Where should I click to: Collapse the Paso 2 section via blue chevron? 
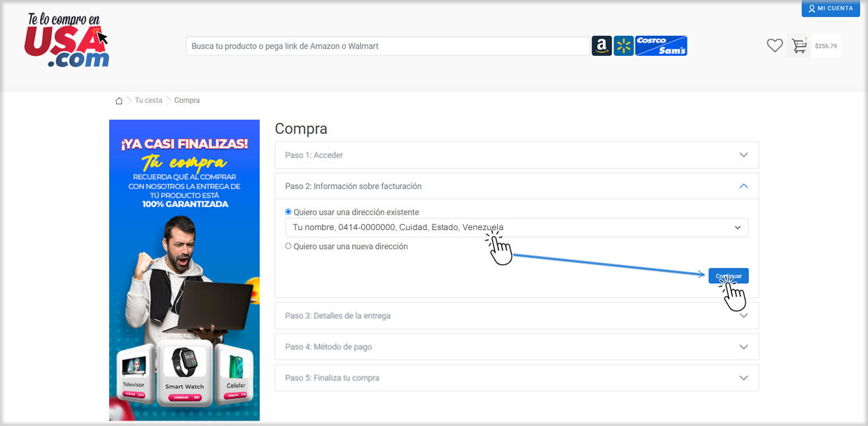743,185
